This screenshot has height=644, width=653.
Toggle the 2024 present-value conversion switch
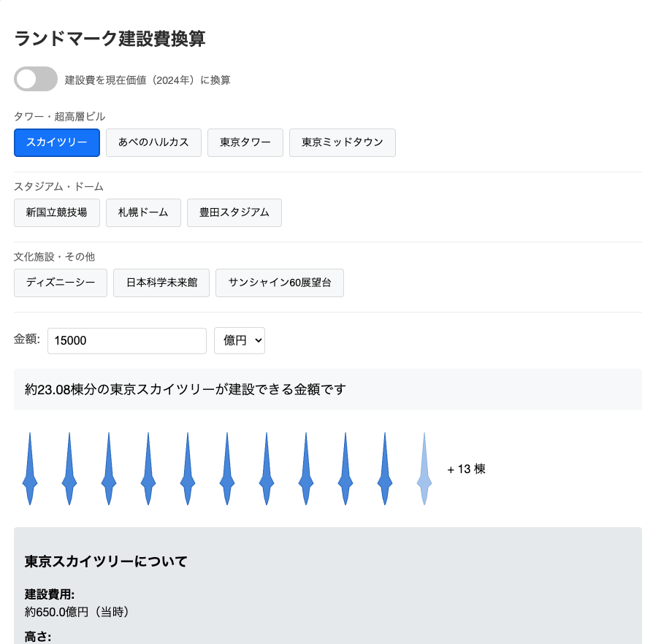pyautogui.click(x=36, y=79)
